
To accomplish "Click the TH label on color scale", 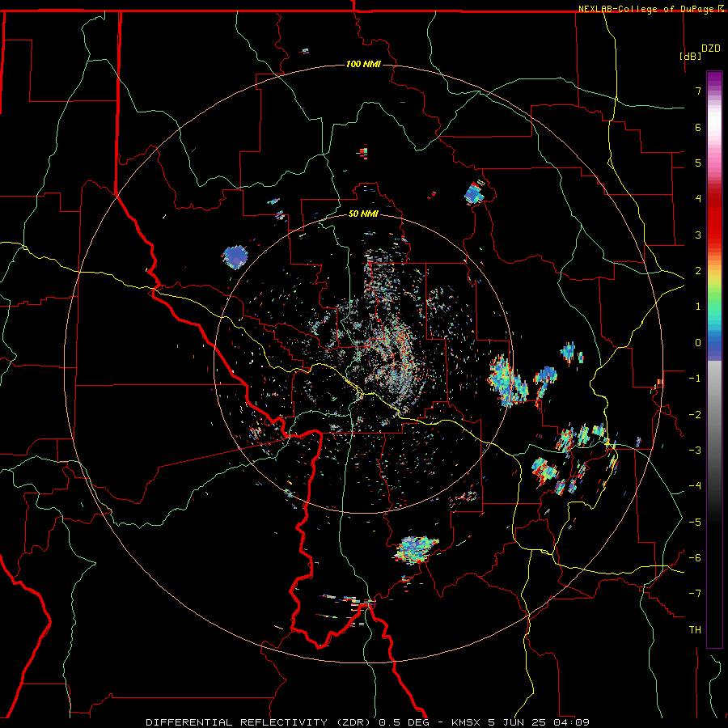I will [x=695, y=630].
